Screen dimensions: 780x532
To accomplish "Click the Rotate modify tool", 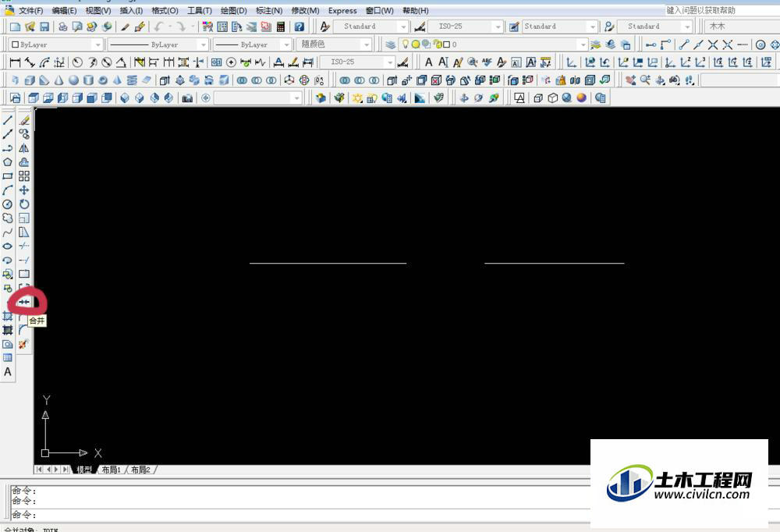I will tap(24, 204).
